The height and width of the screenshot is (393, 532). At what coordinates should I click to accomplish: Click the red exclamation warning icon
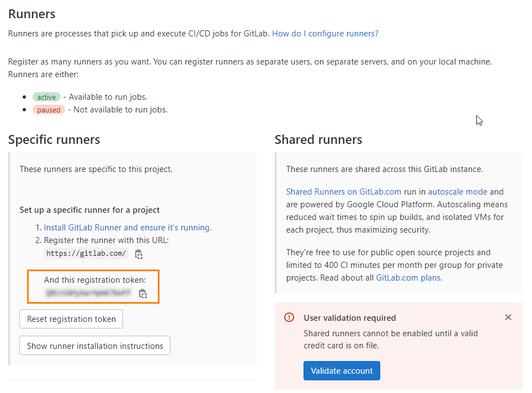point(288,317)
